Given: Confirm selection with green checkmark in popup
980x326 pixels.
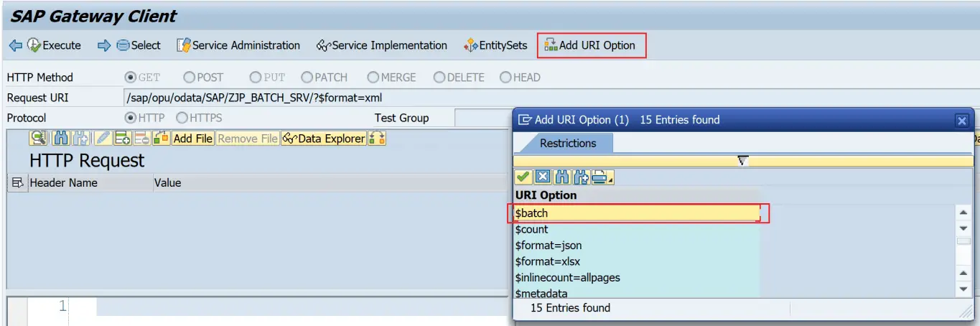Looking at the screenshot, I should [523, 177].
